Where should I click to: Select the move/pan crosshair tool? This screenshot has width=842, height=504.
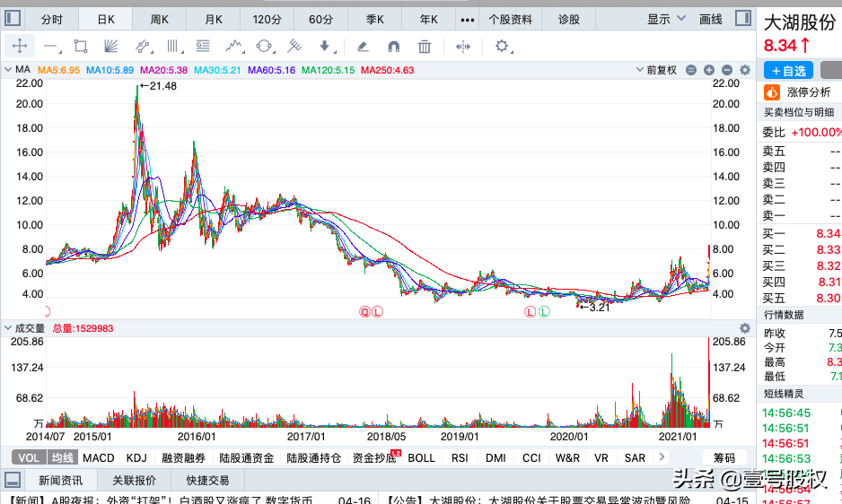(x=20, y=46)
